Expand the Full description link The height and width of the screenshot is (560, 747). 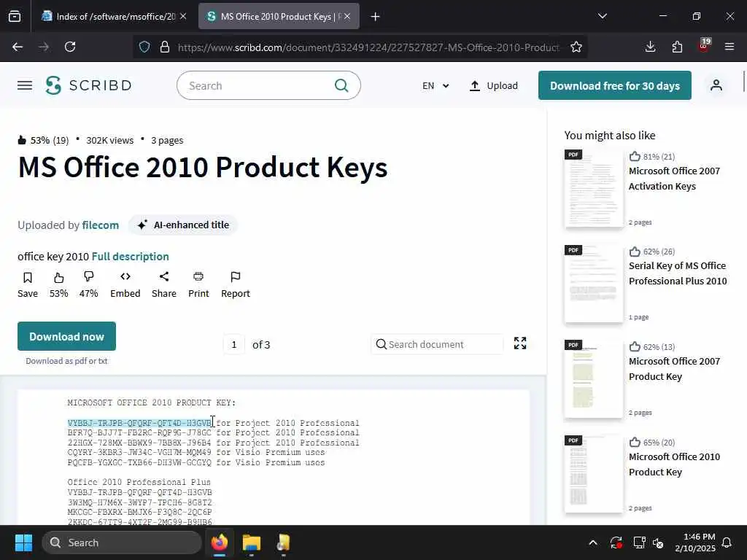click(x=130, y=256)
